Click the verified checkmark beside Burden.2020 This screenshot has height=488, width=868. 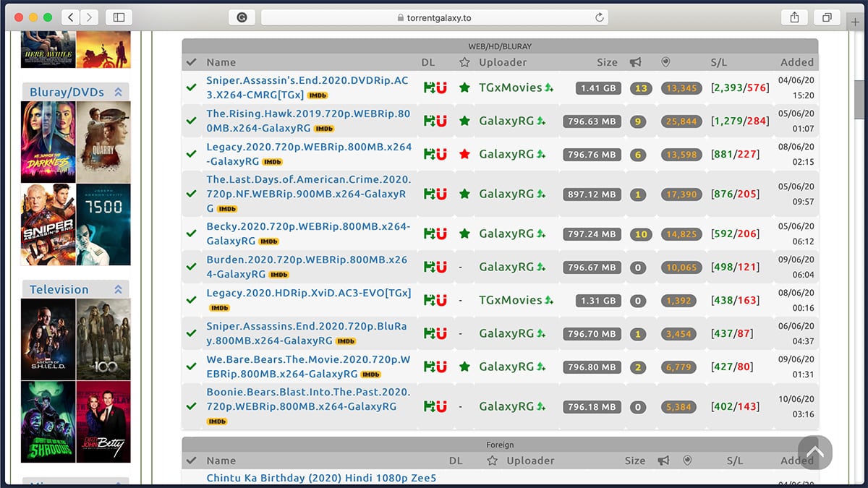[x=192, y=267]
